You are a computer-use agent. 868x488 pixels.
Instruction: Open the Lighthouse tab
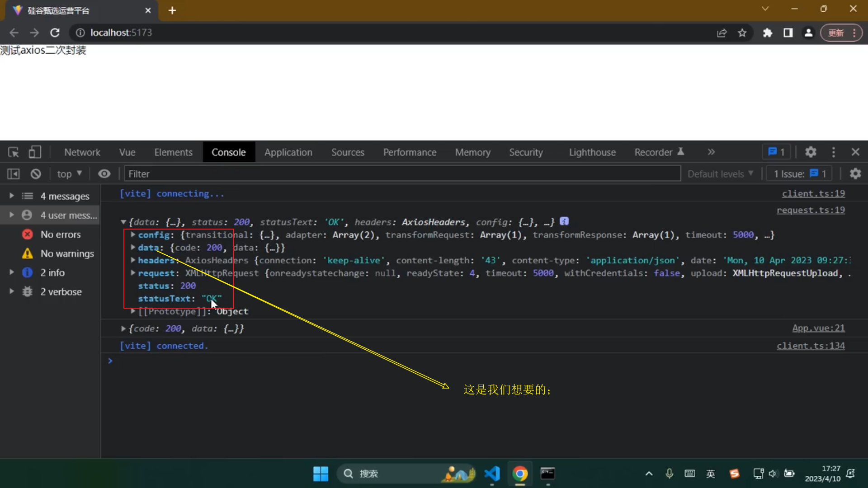click(x=592, y=152)
